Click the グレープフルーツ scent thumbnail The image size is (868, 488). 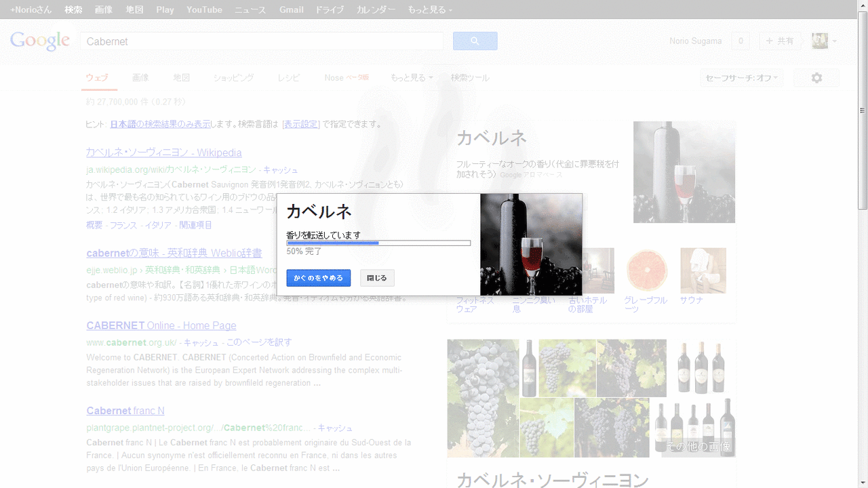coord(646,270)
